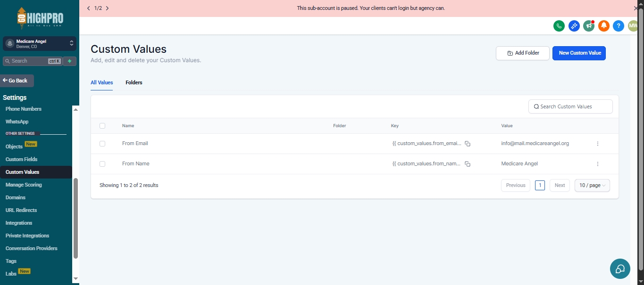Go to next banner notification arrow

[108, 8]
